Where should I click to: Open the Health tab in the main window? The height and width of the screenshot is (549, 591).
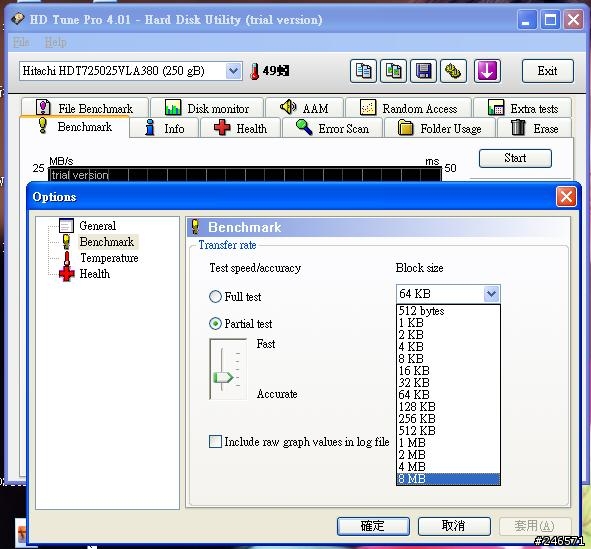240,128
